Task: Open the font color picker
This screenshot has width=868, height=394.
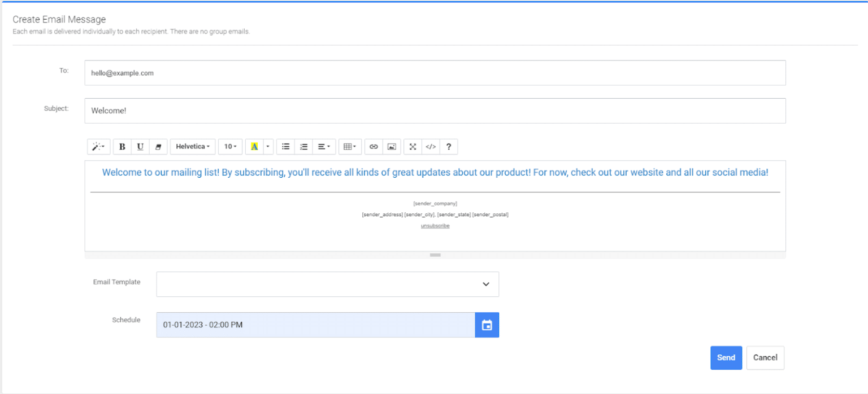Action: (x=254, y=146)
